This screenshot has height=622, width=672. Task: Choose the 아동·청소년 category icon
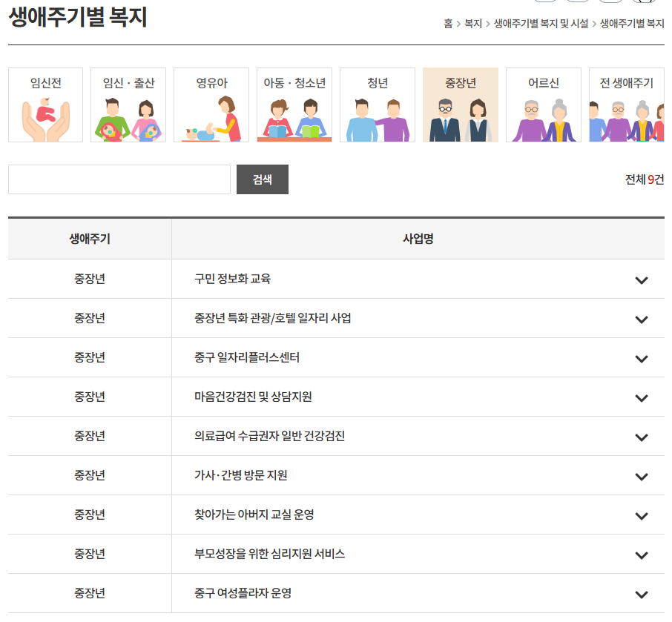pos(294,105)
